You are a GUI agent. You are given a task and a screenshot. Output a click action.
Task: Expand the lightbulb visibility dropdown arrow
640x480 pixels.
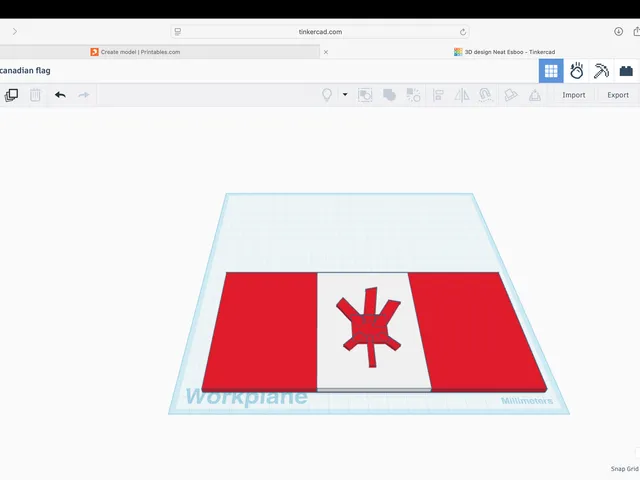point(345,95)
